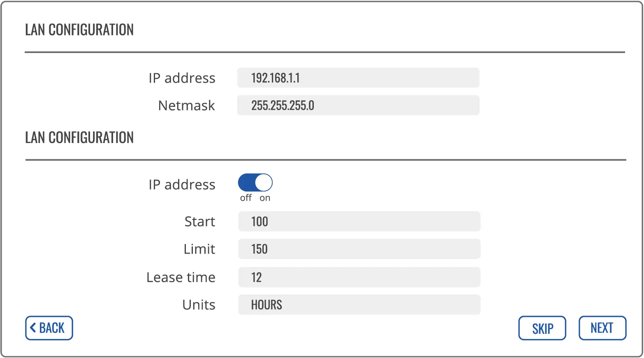The image size is (644, 358).
Task: Click the LAN Configuration heading above the Netmask section
Action: tap(79, 30)
